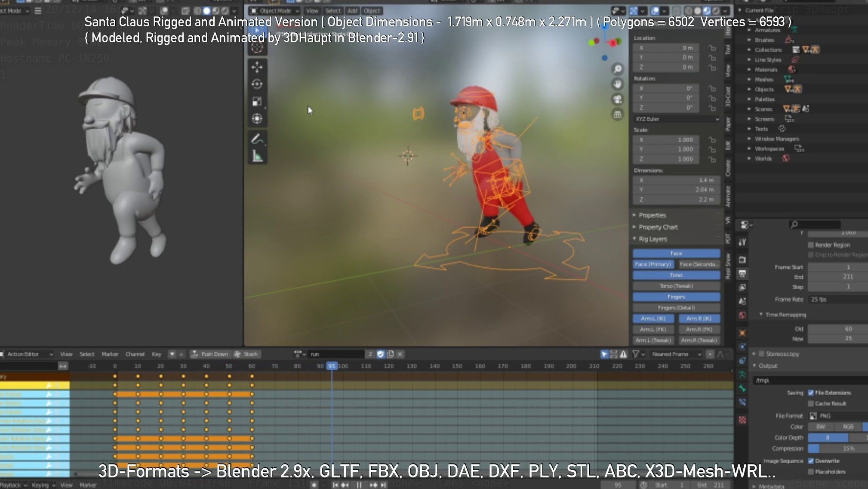Image resolution: width=868 pixels, height=489 pixels.
Task: Switch viewport to rendered shading
Action: [x=716, y=11]
